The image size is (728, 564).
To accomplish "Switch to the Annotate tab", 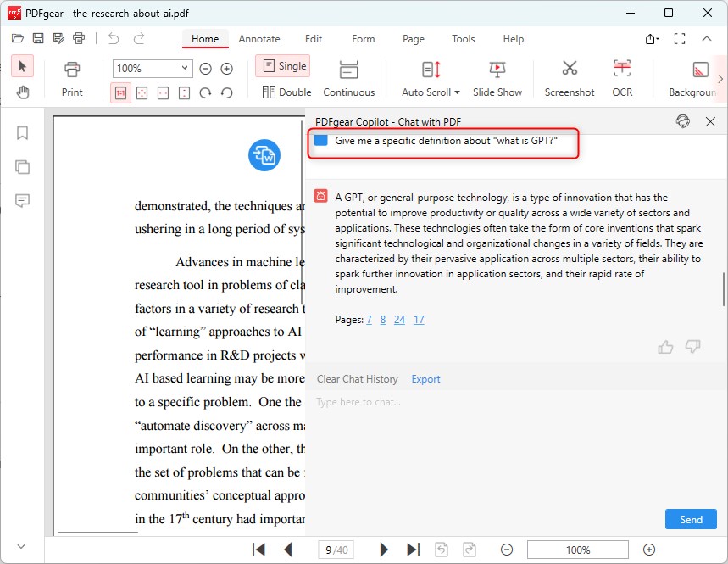I will point(259,39).
